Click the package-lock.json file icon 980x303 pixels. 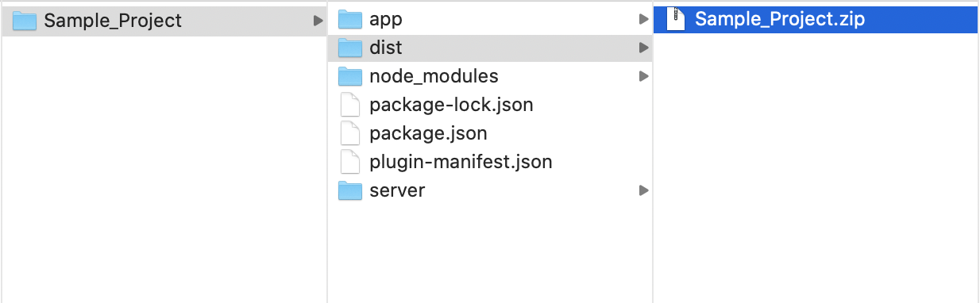[x=350, y=105]
